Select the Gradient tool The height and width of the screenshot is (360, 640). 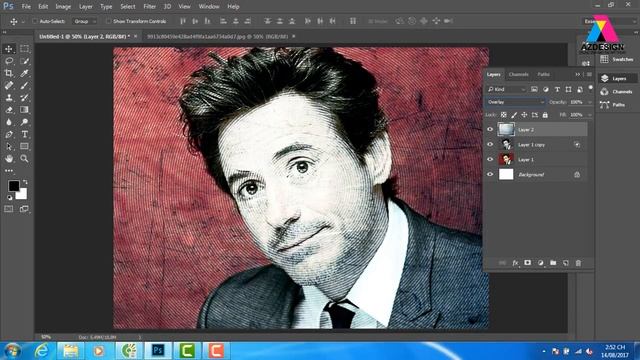[24, 110]
